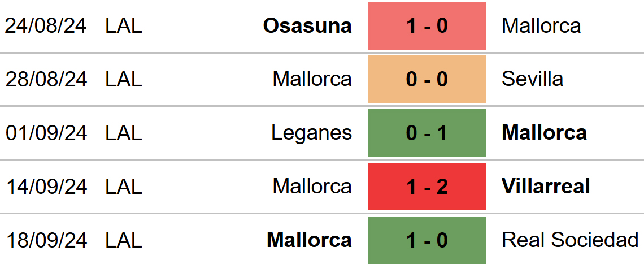Click bold Mallorca in the Leganes row
Image resolution: width=644 pixels, height=264 pixels.
[x=544, y=133]
